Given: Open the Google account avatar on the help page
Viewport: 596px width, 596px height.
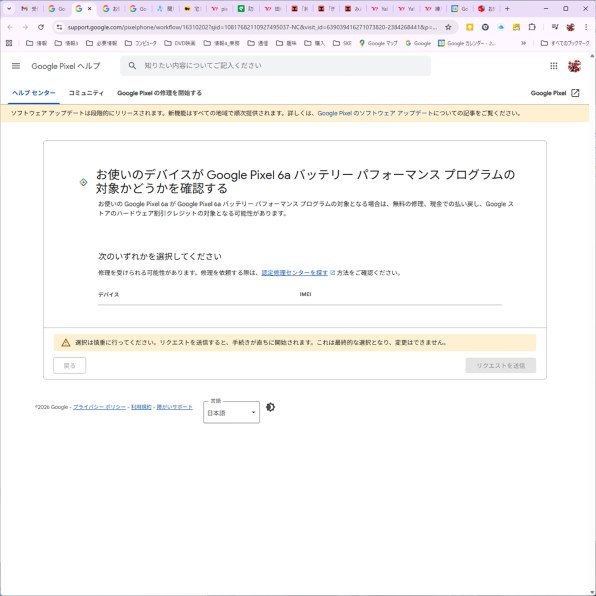Looking at the screenshot, I should click(574, 66).
